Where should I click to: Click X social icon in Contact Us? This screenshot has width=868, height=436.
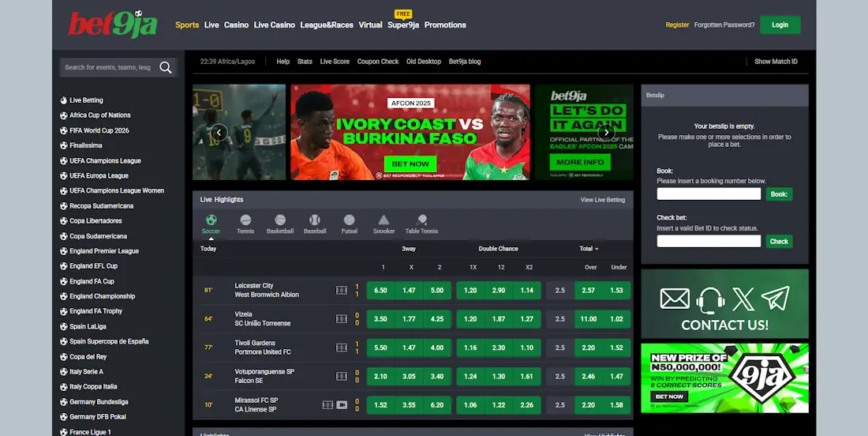coord(743,299)
